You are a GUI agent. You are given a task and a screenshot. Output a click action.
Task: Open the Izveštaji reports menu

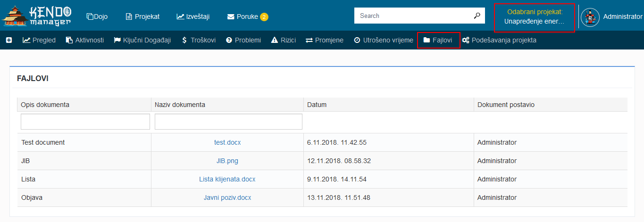tap(193, 16)
